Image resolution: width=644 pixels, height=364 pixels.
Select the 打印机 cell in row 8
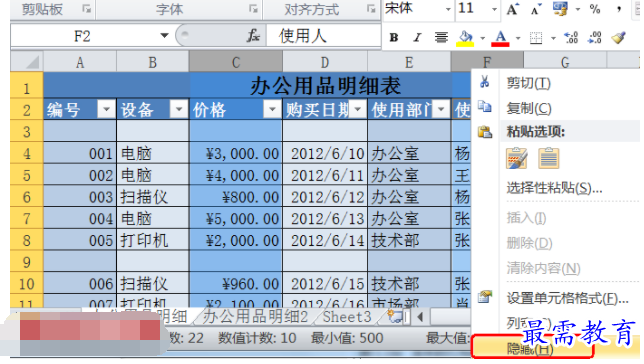pos(153,240)
